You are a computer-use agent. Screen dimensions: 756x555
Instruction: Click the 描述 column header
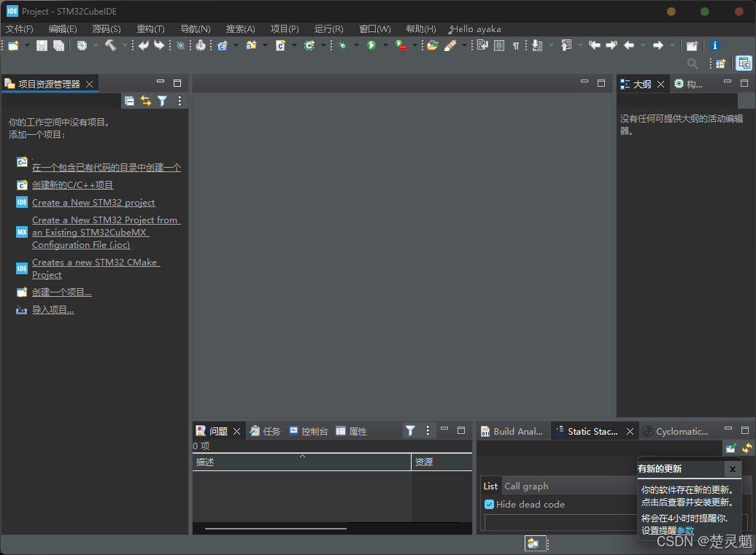coord(302,462)
